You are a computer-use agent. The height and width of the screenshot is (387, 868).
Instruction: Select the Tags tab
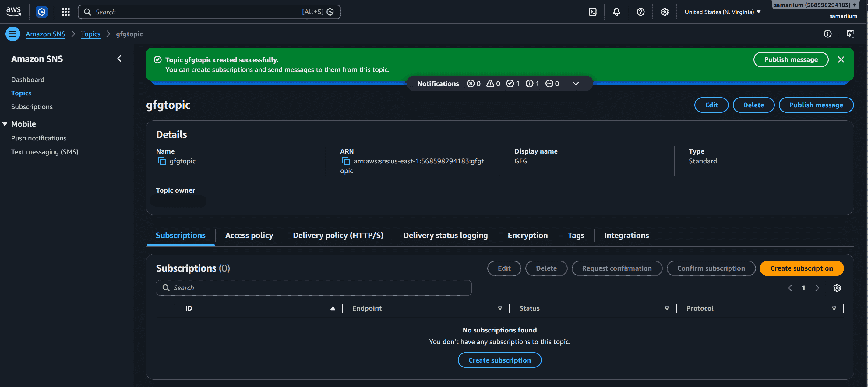tap(576, 235)
